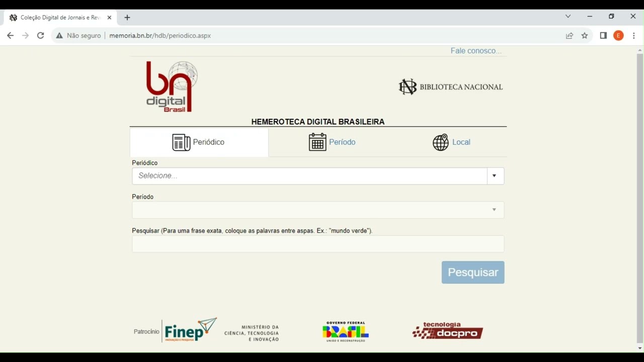Viewport: 644px width, 362px height.
Task: Click the Finep sponsor logo
Action: click(x=191, y=330)
